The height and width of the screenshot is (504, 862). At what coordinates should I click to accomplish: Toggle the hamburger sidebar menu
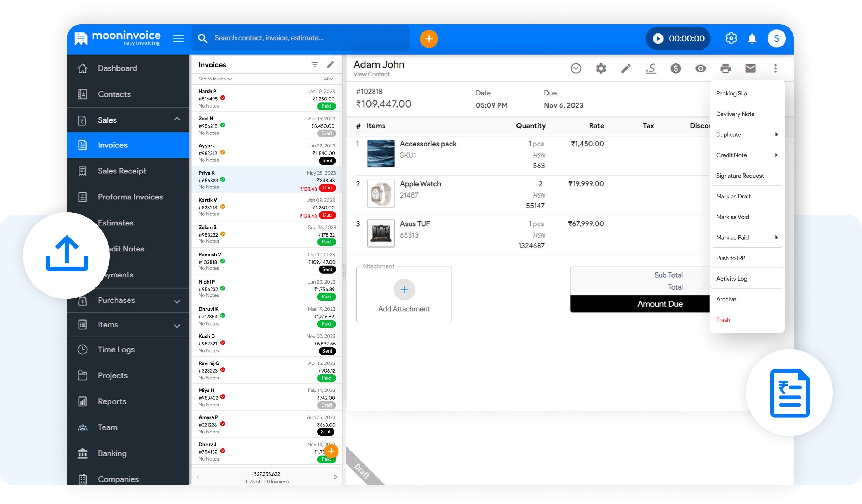[178, 38]
